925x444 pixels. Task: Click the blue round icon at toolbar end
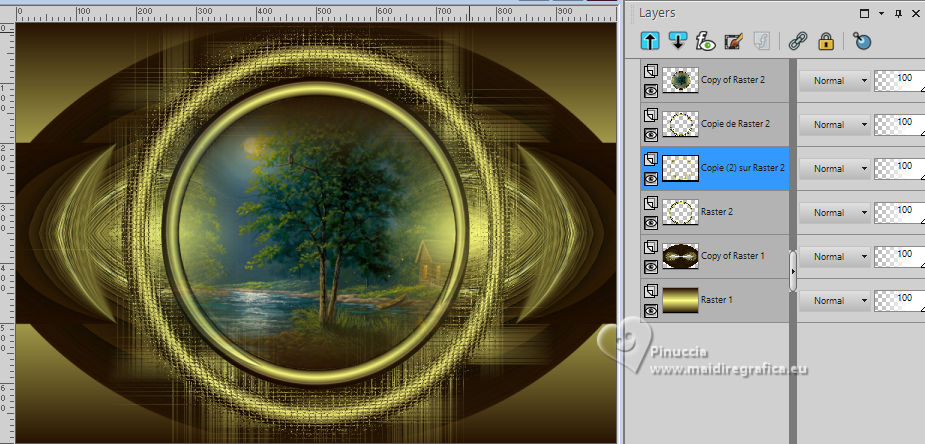pos(862,41)
